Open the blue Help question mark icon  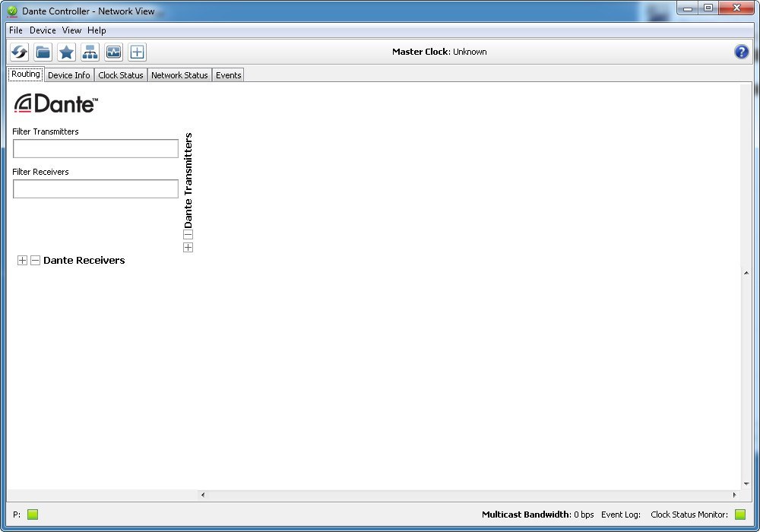click(x=741, y=52)
